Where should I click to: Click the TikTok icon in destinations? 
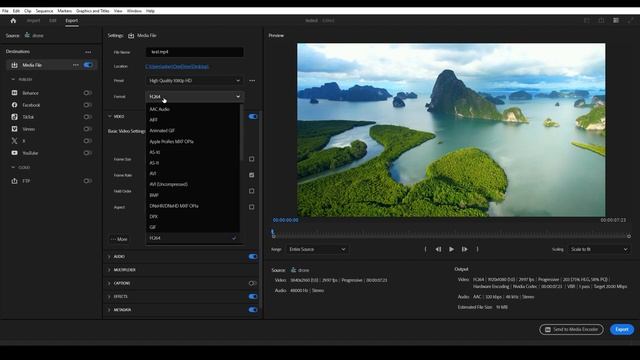pos(14,117)
